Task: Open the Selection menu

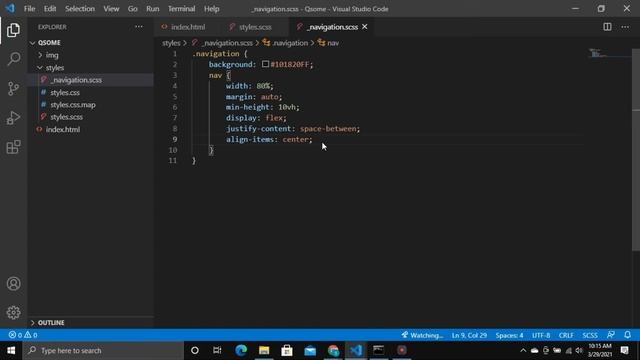Action: pos(80,9)
